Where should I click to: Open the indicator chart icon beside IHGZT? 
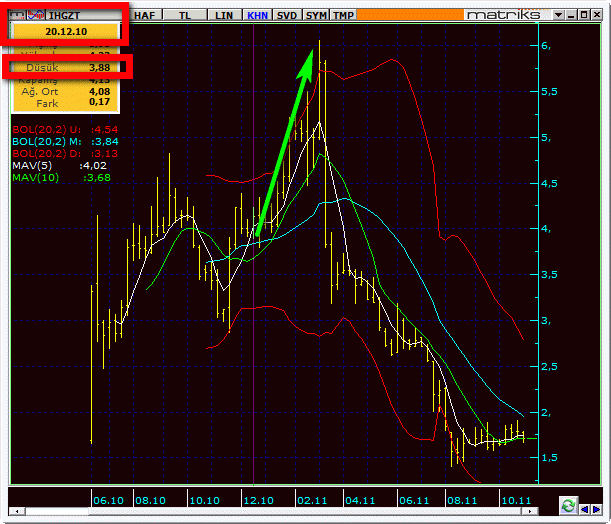[36, 15]
